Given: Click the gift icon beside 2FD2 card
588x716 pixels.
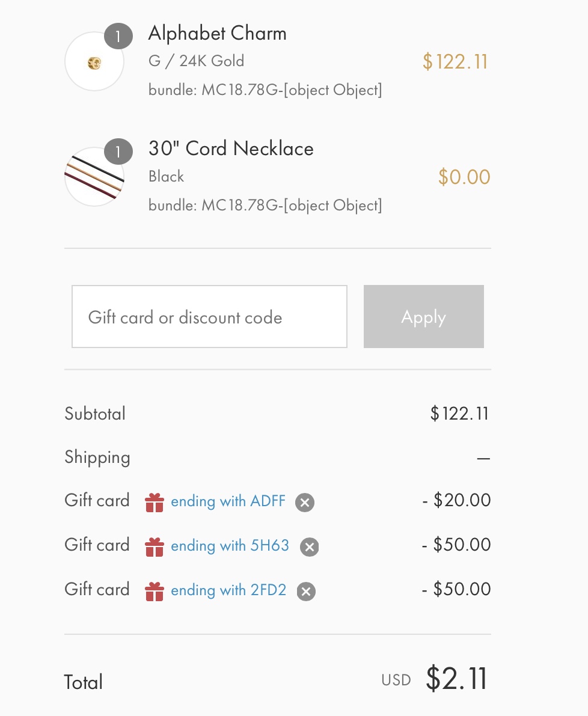Looking at the screenshot, I should [x=155, y=592].
